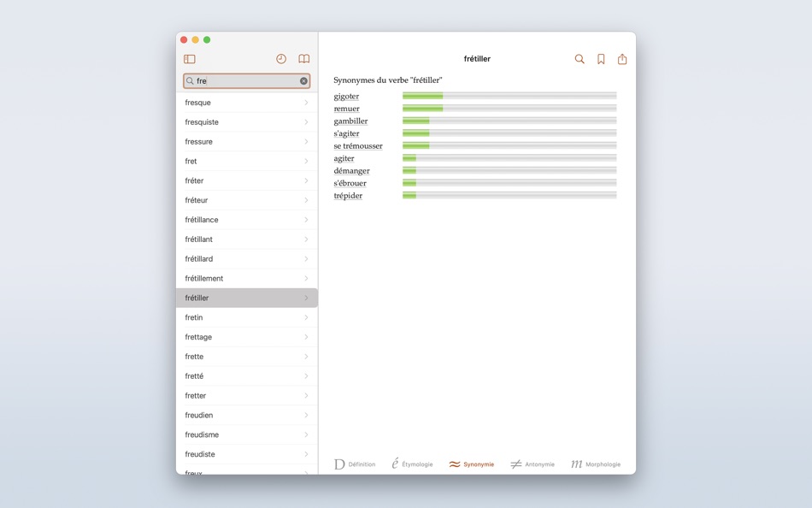Open the search history clock icon
Viewport: 812px width, 508px height.
[x=279, y=59]
